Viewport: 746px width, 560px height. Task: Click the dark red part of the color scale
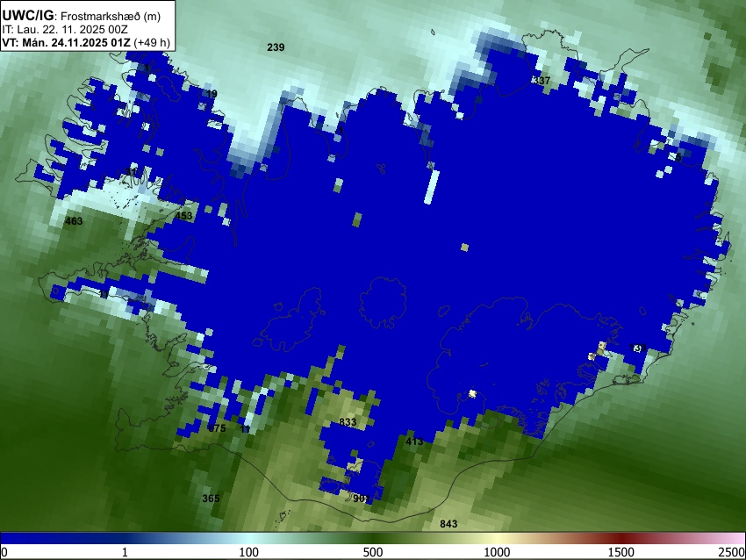[x=621, y=538]
